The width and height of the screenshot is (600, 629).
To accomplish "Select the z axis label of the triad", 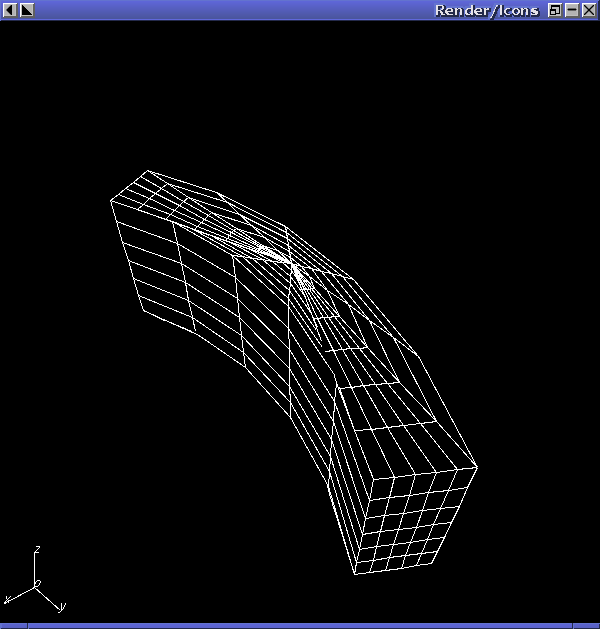I will [37, 549].
